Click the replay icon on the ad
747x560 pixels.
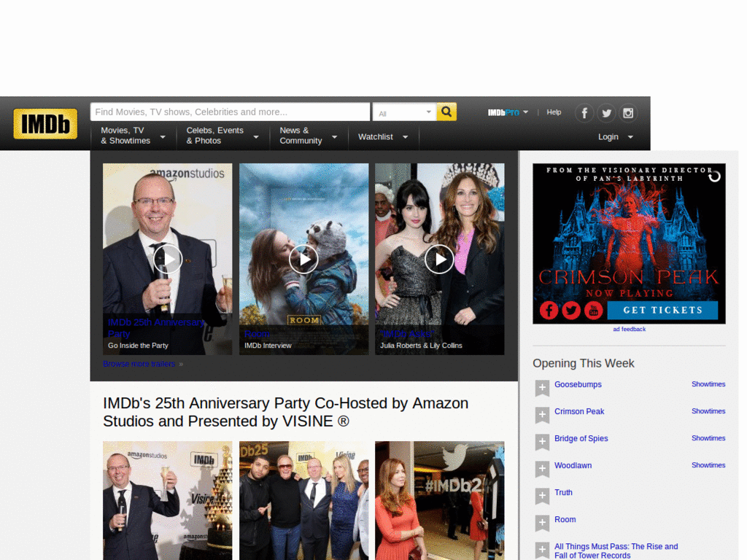pyautogui.click(x=714, y=176)
